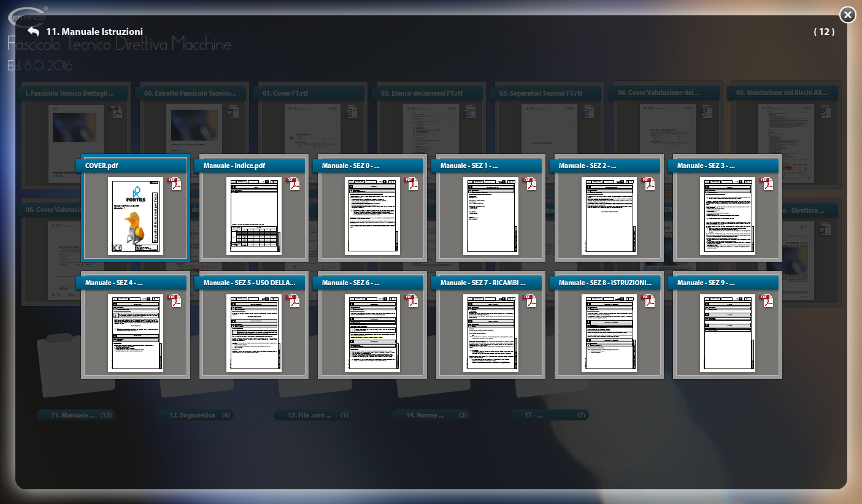Click the PDF icon on COVER.pdf
This screenshot has height=504, width=862.
[x=175, y=184]
